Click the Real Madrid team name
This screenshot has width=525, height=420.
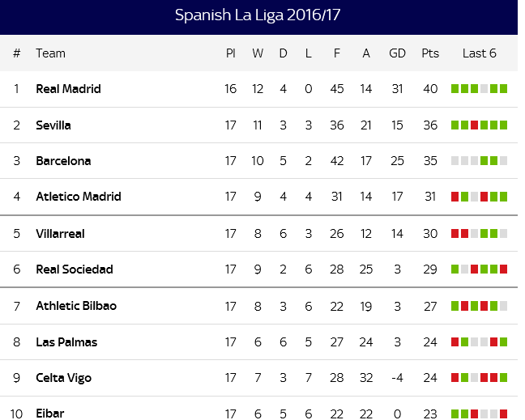(68, 89)
